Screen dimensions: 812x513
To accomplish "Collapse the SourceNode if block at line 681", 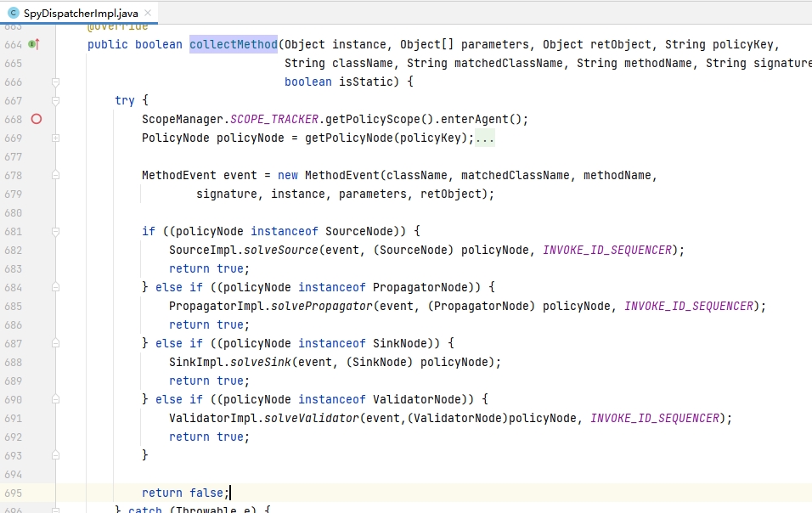I will pyautogui.click(x=56, y=231).
